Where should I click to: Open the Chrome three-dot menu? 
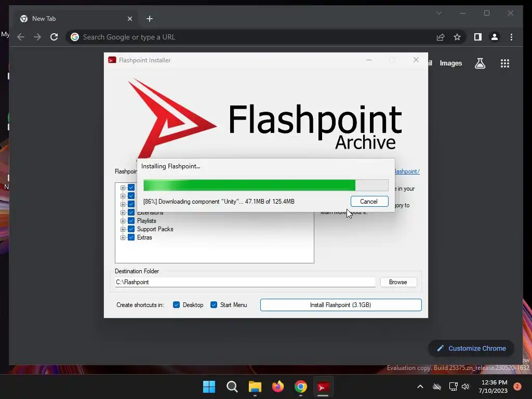[511, 37]
